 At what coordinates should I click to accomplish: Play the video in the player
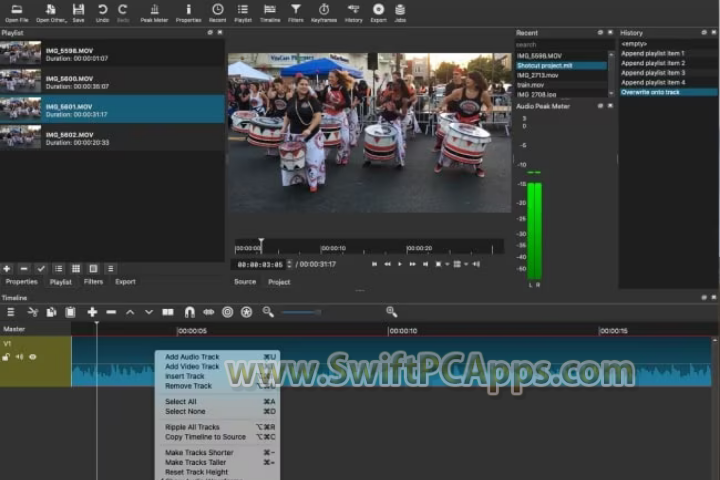(x=399, y=264)
